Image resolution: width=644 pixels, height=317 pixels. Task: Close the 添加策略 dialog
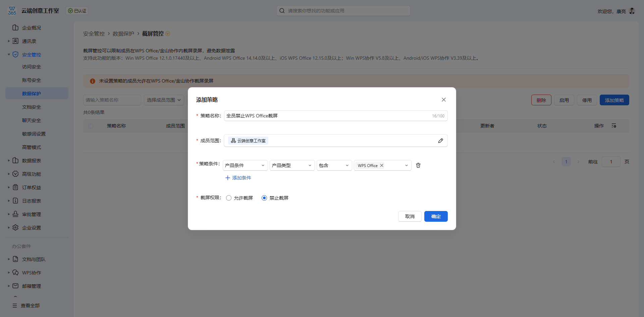point(443,100)
